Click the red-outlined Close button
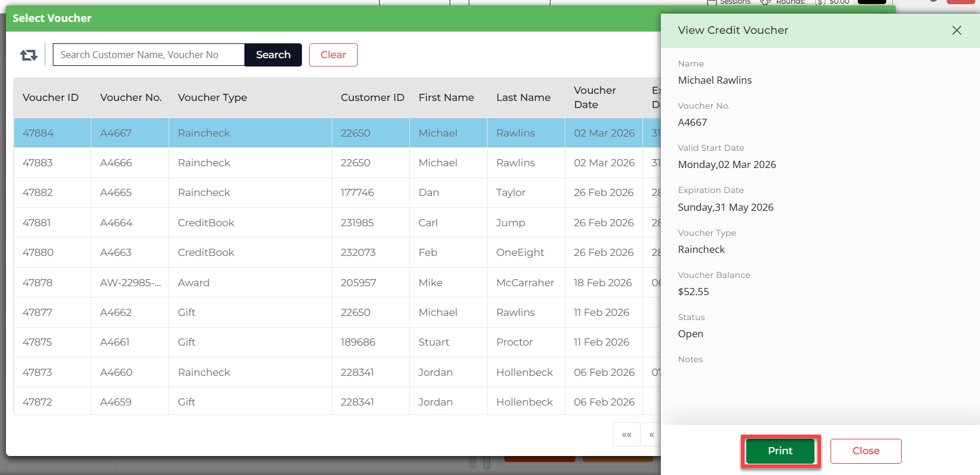Viewport: 980px width, 475px height. (866, 451)
